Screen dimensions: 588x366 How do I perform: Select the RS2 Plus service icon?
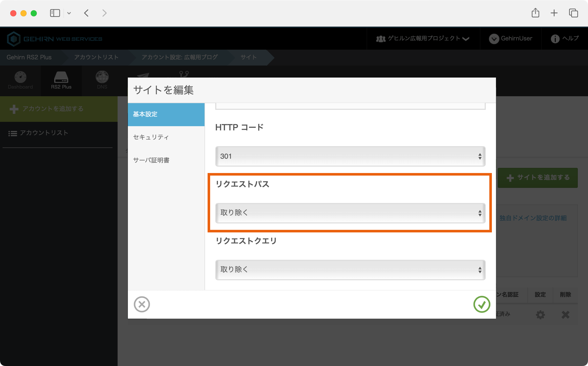tap(61, 81)
